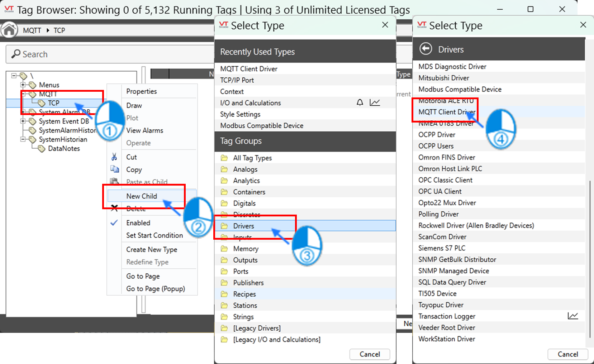
Task: Select Go to Page menu entry
Action: coord(143,276)
